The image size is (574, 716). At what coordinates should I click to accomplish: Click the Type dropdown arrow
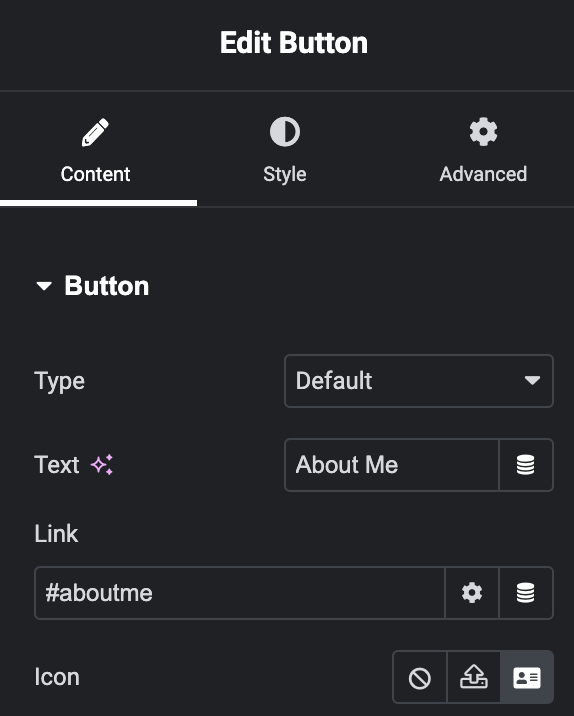point(532,380)
